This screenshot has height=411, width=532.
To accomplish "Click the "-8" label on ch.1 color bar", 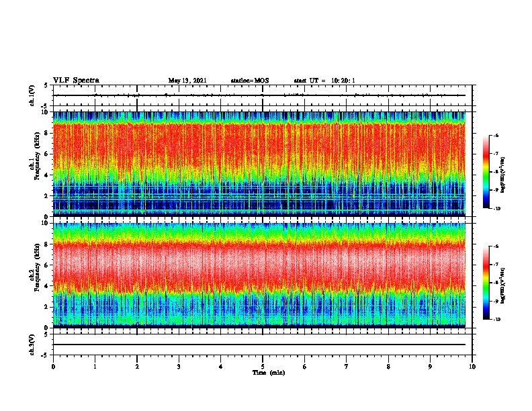I will (x=496, y=172).
